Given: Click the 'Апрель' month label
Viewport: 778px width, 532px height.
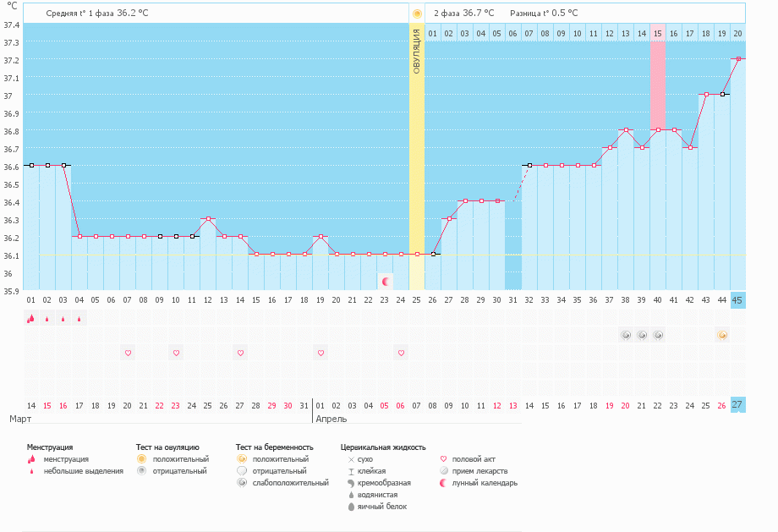Looking at the screenshot, I should pyautogui.click(x=331, y=419).
